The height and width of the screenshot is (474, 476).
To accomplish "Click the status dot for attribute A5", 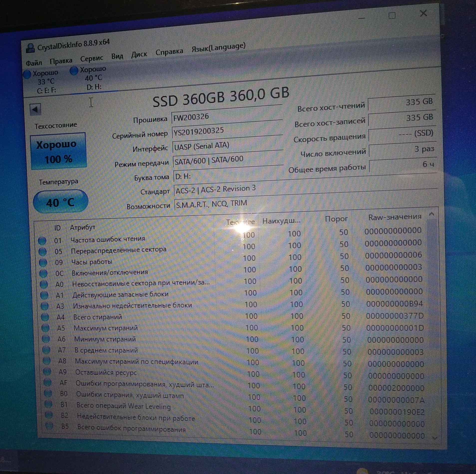I will click(46, 328).
